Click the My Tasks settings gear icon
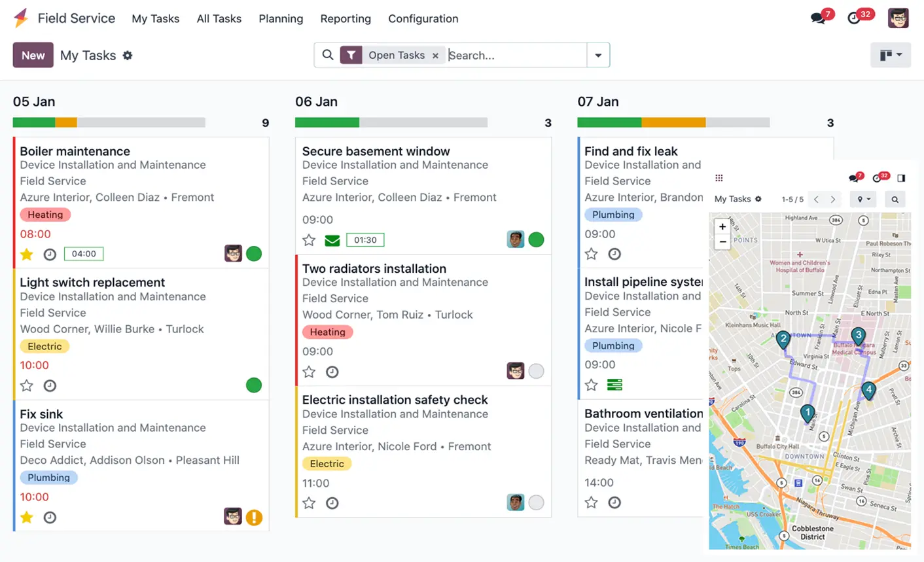 128,56
